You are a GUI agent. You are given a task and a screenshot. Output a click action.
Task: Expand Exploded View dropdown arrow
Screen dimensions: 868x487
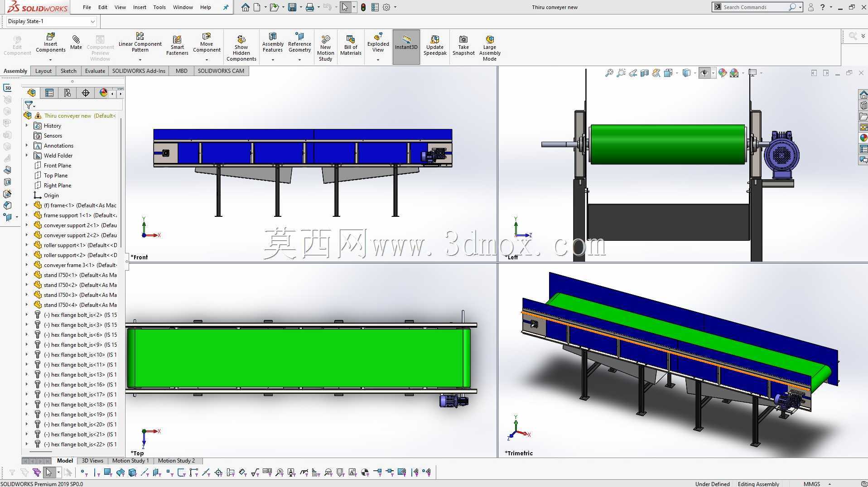[378, 60]
